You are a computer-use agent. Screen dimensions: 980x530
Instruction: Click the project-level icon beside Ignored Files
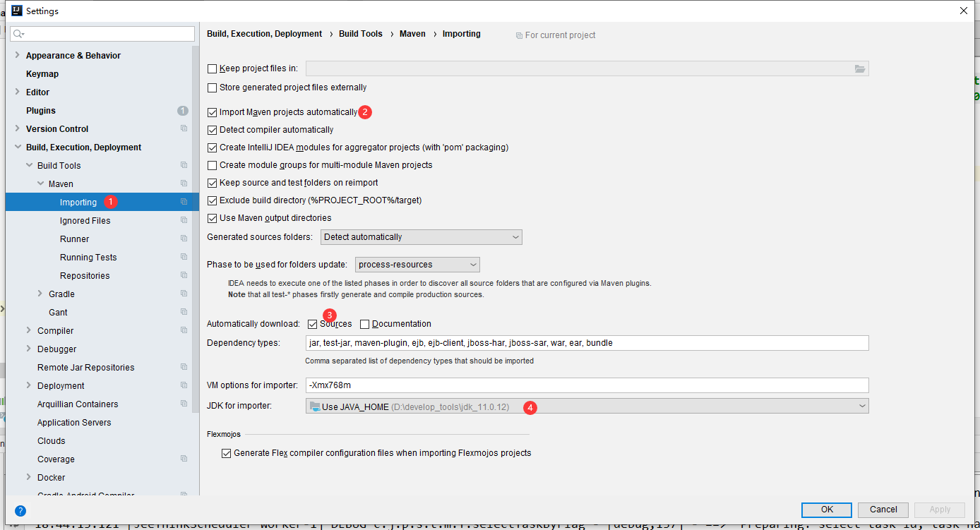[184, 220]
